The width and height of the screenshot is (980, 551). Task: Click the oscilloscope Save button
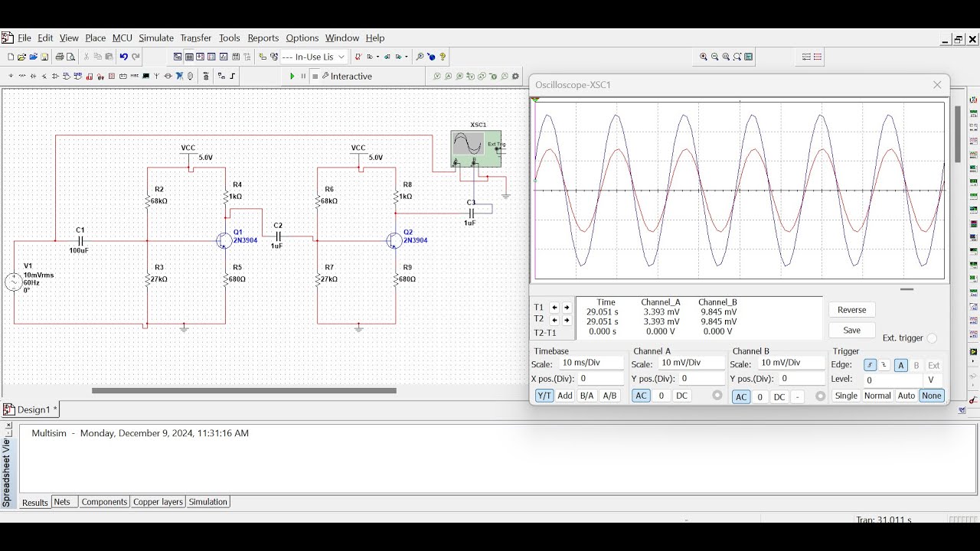click(851, 331)
